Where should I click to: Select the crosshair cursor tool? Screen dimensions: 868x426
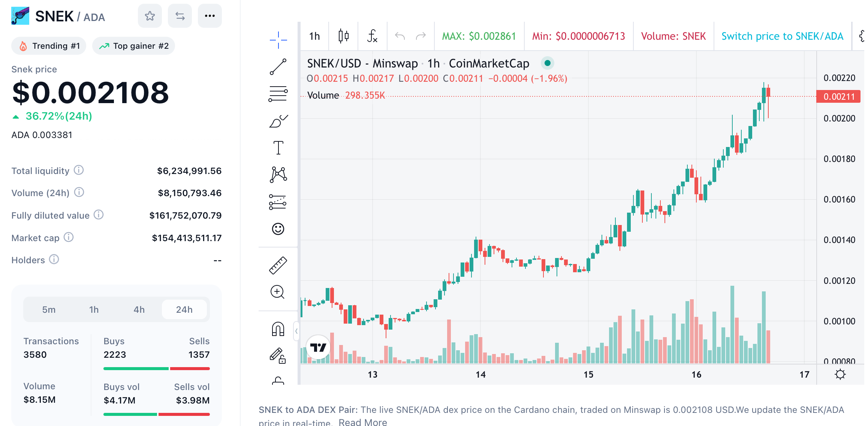[278, 40]
